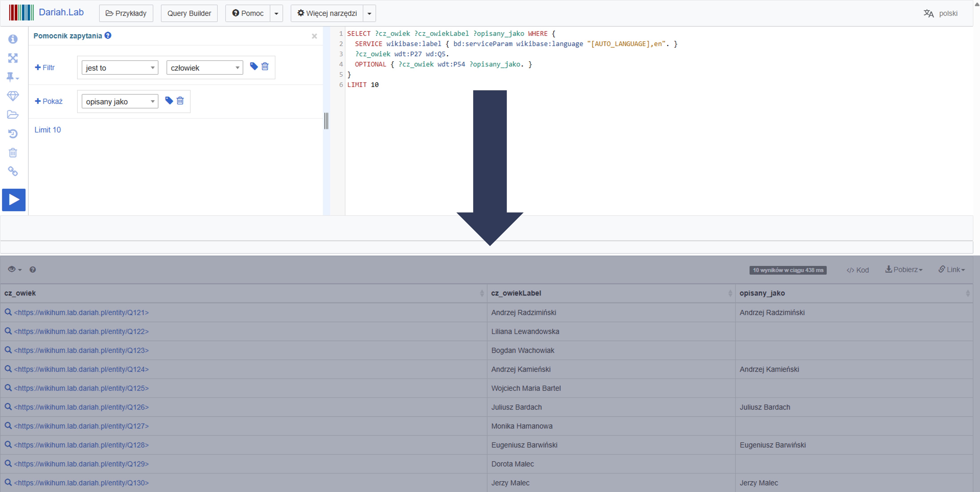Click the info icon in left sidebar

[x=13, y=39]
